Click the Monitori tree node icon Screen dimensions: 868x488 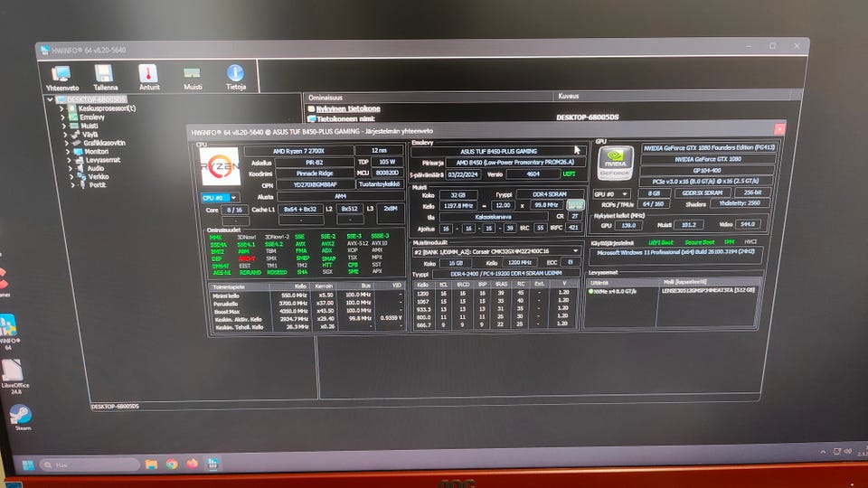point(78,152)
